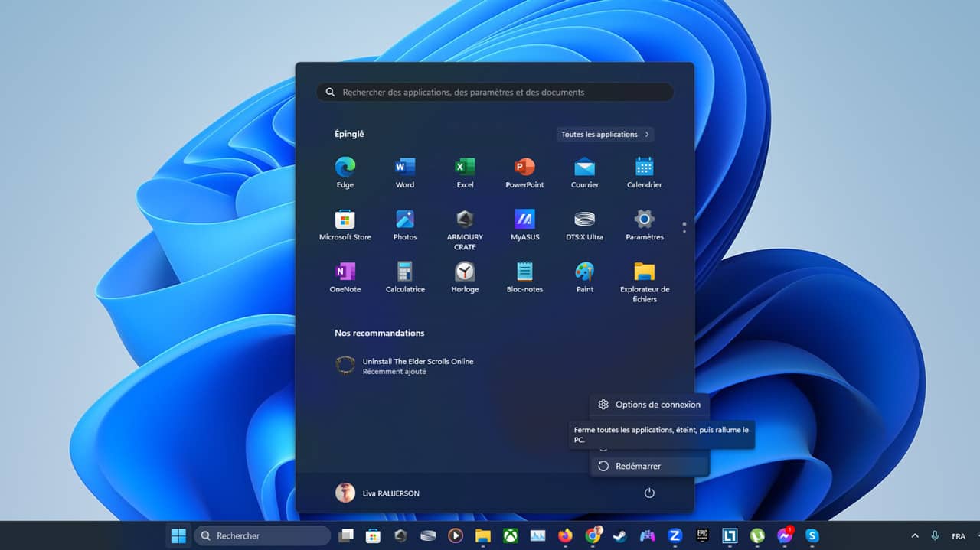Open the Calendrier app
The image size is (980, 550).
645,172
